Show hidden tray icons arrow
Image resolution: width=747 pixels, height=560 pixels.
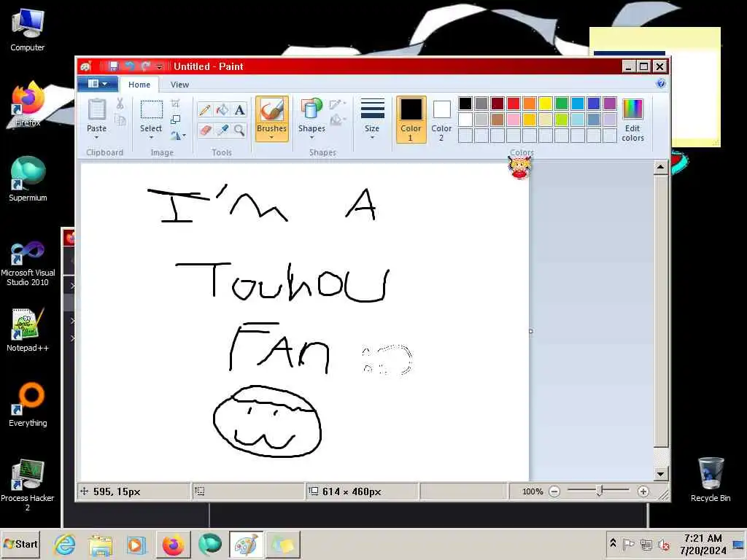(x=613, y=544)
